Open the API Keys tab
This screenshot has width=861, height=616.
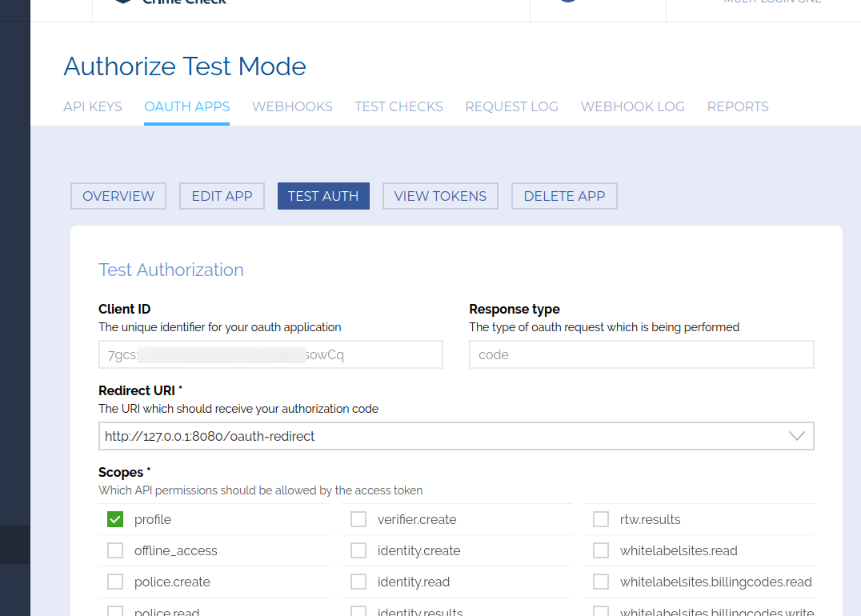tap(93, 106)
